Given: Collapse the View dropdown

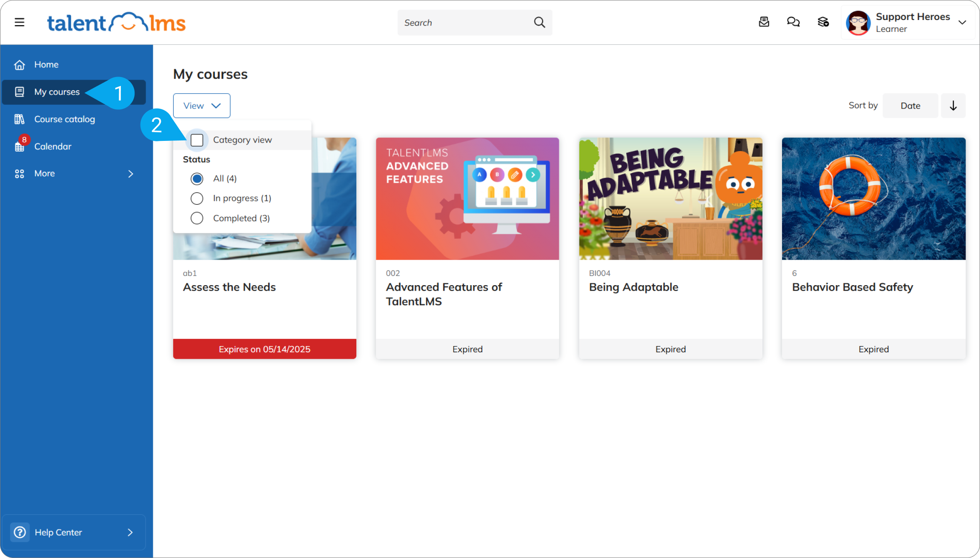Looking at the screenshot, I should point(202,106).
